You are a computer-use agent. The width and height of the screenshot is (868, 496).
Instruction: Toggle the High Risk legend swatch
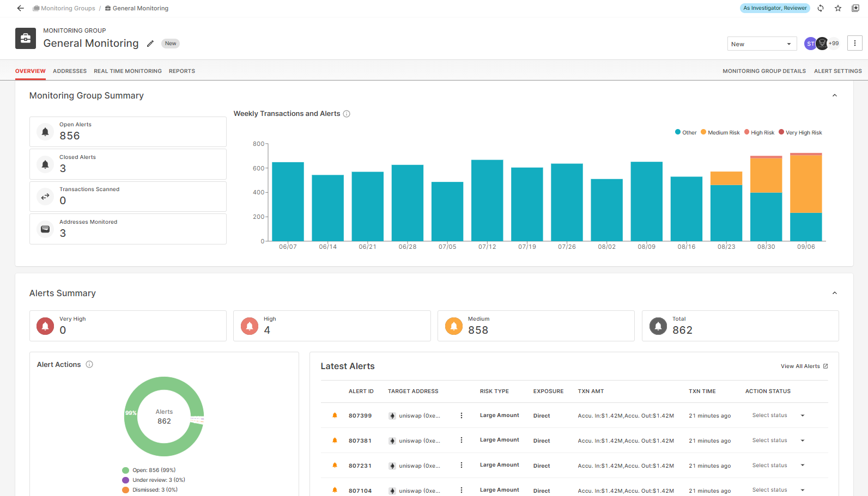tap(747, 132)
